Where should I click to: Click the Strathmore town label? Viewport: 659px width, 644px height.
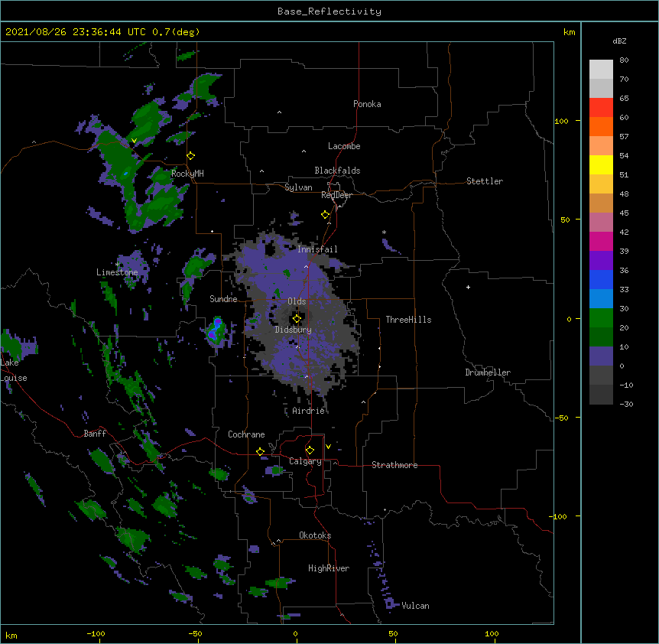394,465
